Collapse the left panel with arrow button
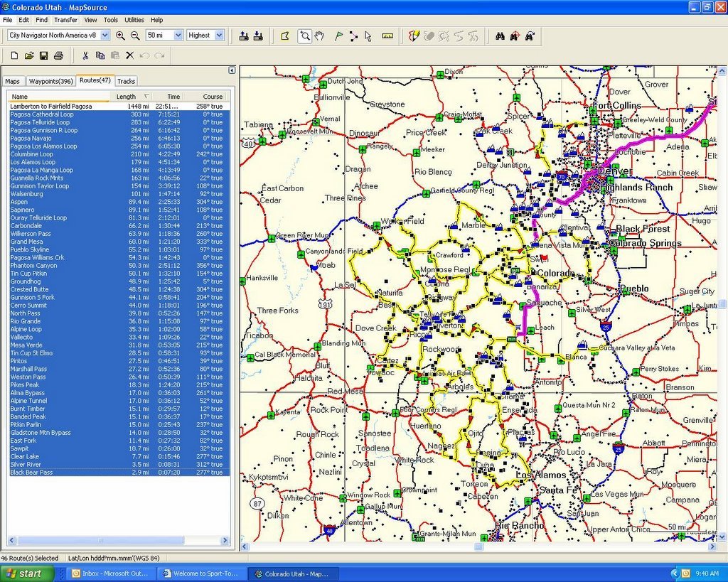Viewport: 728px width, 582px height. (232, 70)
